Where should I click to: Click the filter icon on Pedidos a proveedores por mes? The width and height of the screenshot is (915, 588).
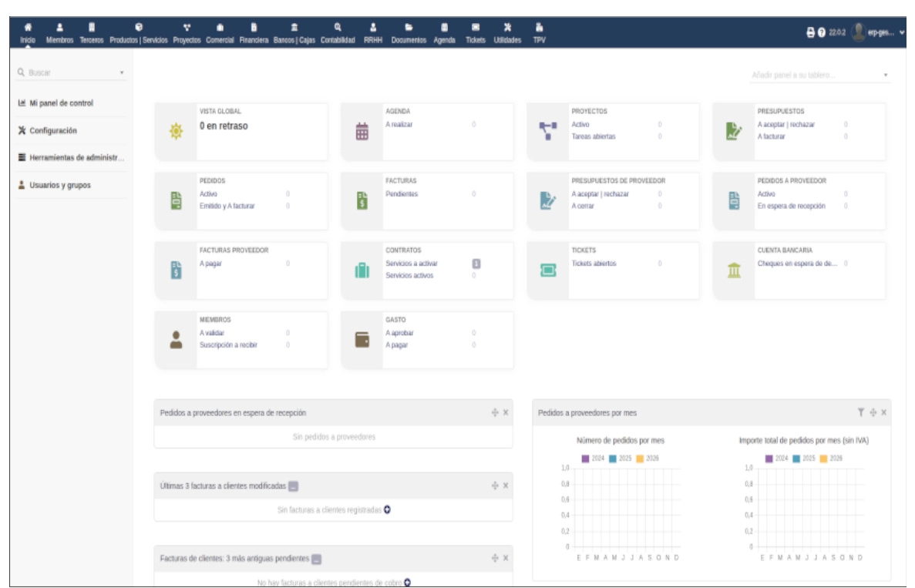pyautogui.click(x=861, y=413)
